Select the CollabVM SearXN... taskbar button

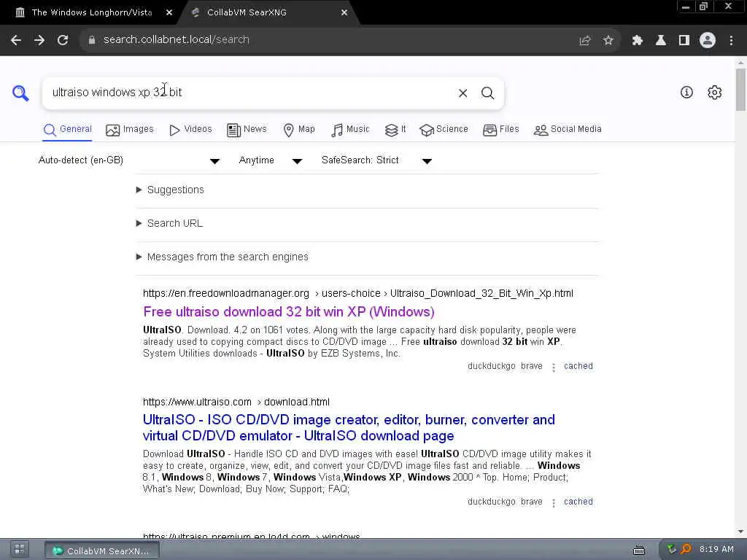tap(102, 551)
